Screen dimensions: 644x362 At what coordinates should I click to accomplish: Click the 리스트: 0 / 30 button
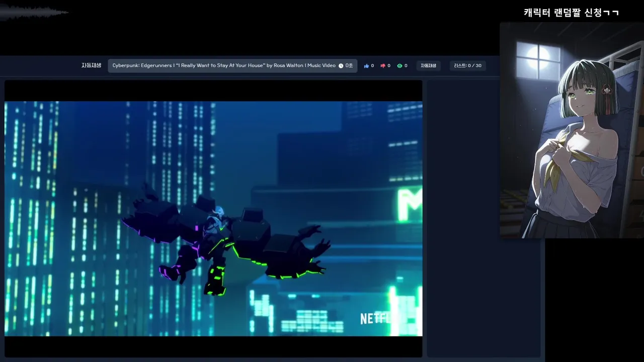coord(467,66)
